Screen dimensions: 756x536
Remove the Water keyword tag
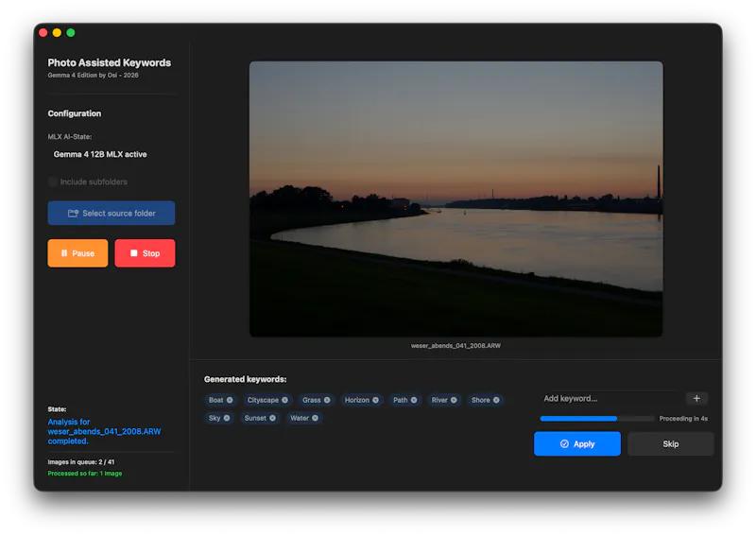click(315, 418)
